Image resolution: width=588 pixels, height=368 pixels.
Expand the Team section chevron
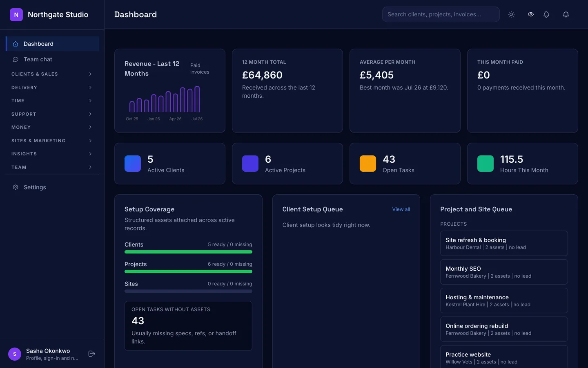click(x=90, y=167)
